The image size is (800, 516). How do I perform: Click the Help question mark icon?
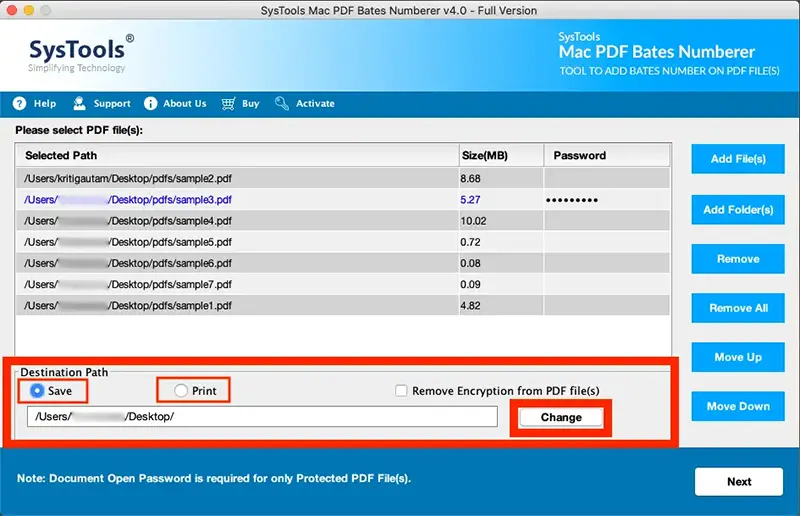pyautogui.click(x=19, y=104)
